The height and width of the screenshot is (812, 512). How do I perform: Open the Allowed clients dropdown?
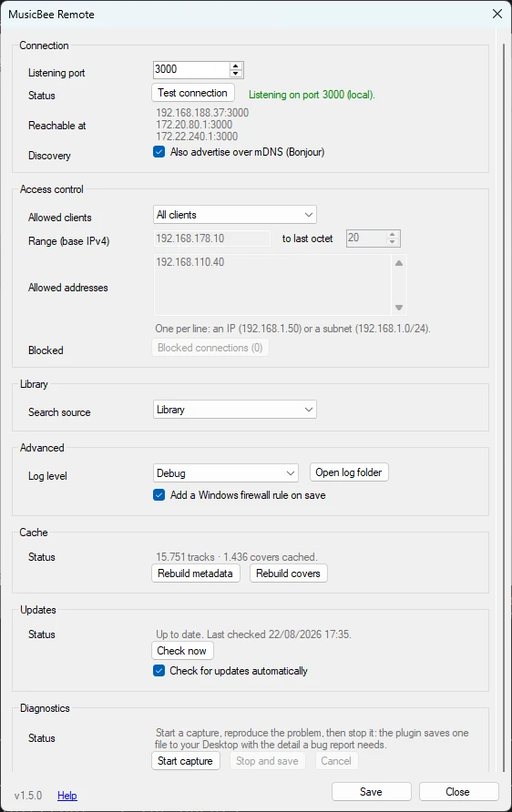(235, 215)
